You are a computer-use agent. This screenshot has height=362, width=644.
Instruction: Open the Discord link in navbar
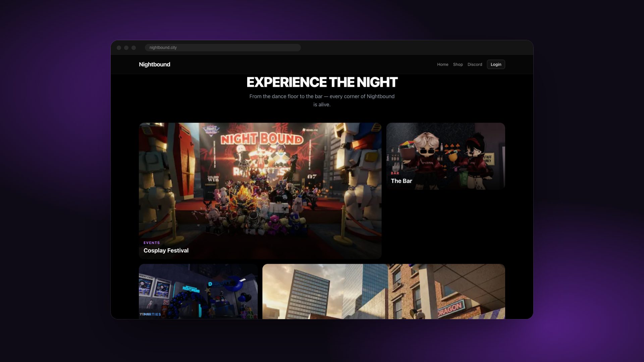tap(475, 64)
